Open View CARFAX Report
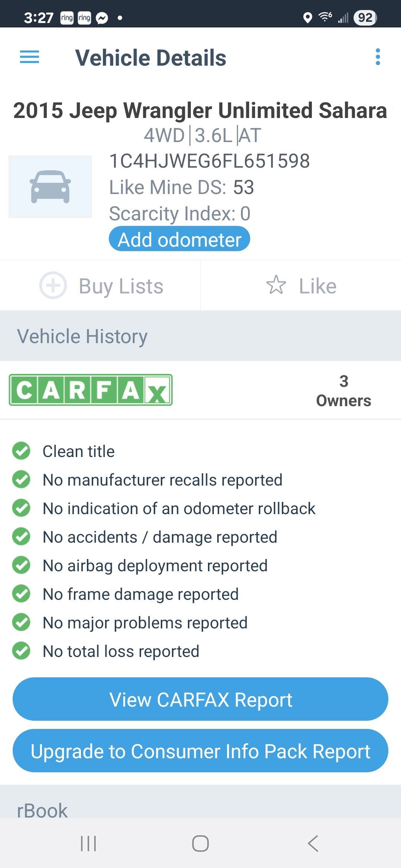Image resolution: width=401 pixels, height=868 pixels. [x=200, y=699]
